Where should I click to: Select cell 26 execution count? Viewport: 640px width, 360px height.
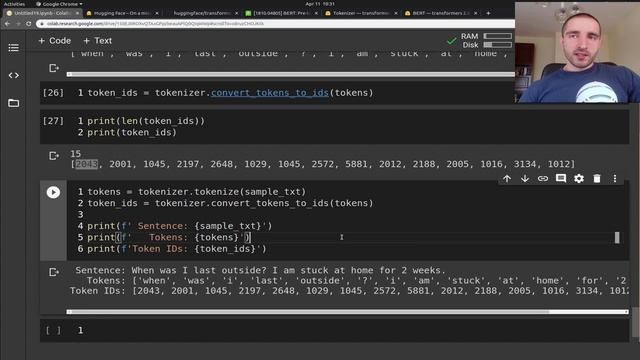coord(53,93)
